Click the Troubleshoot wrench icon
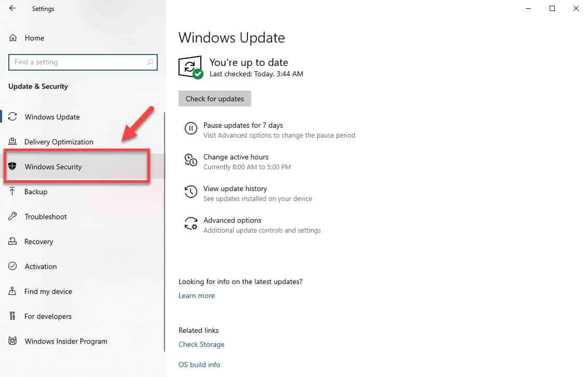The image size is (588, 377). click(x=12, y=216)
